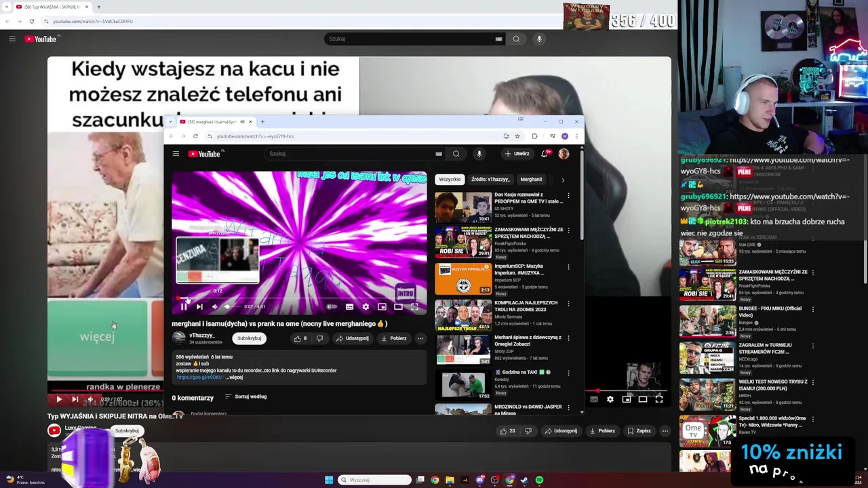The width and height of the screenshot is (868, 488).
Task: Open notifications bell in front window
Action: point(545,154)
